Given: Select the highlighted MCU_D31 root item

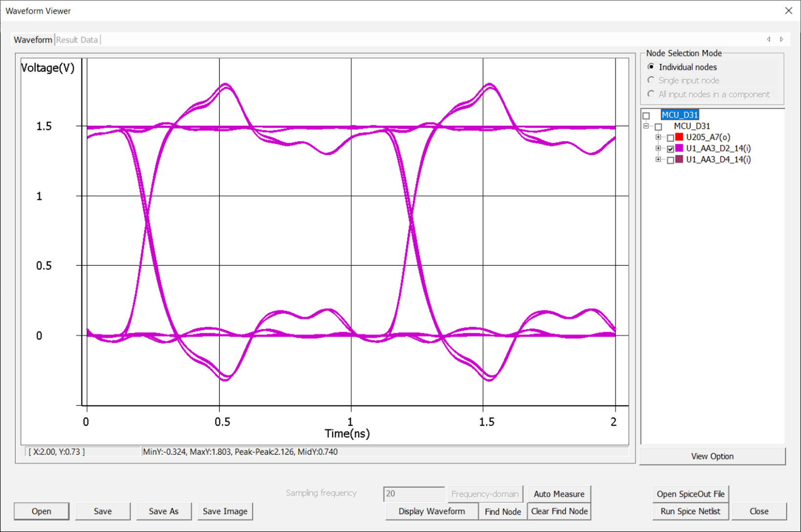Looking at the screenshot, I should click(679, 115).
